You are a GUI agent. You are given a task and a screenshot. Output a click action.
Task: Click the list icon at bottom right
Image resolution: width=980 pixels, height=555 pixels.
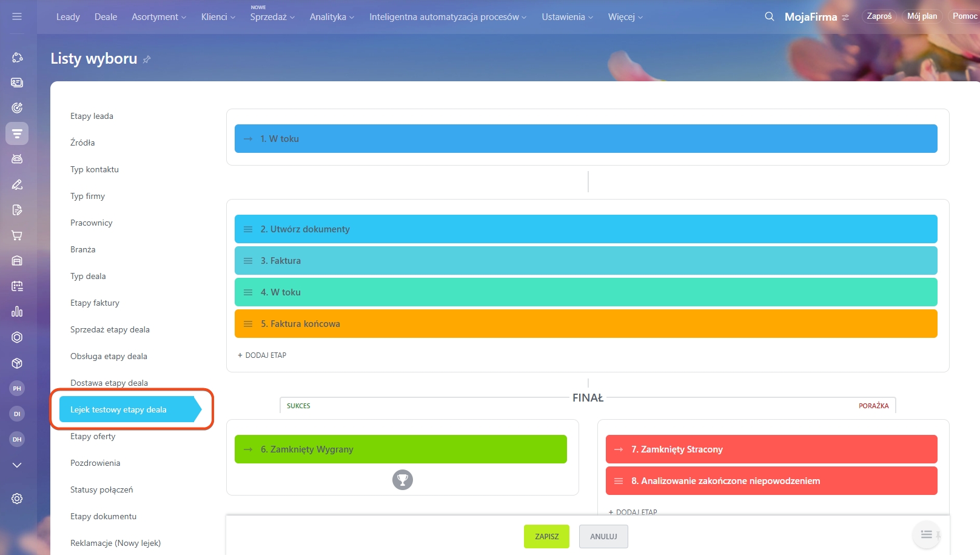point(926,534)
